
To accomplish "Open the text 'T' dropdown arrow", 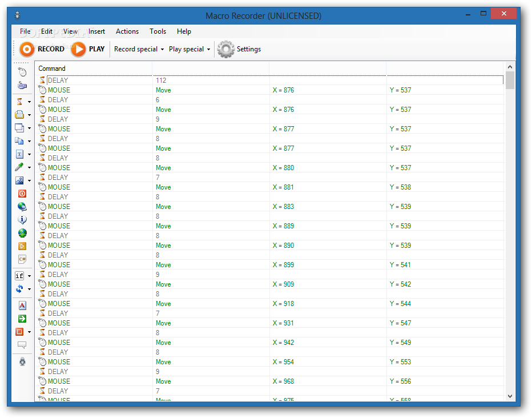I will click(x=29, y=154).
